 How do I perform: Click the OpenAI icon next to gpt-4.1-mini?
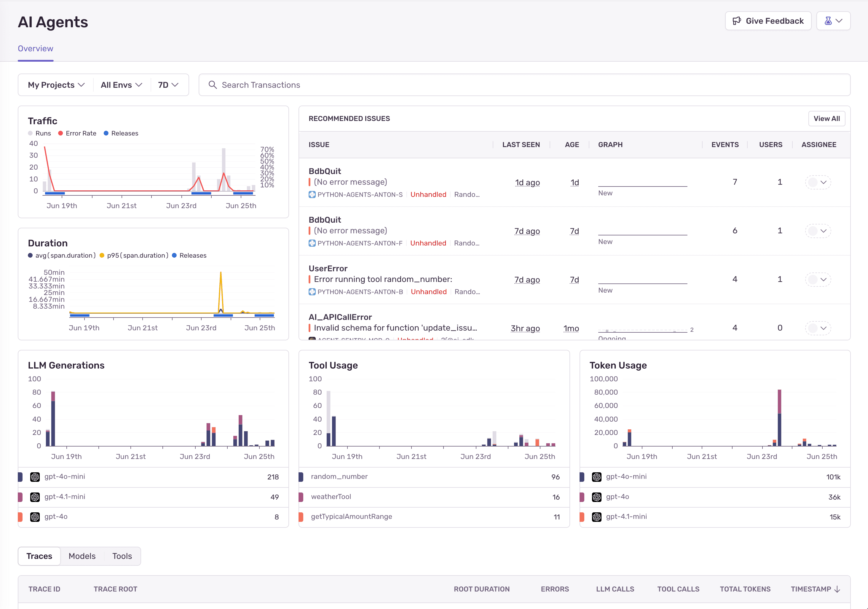click(35, 497)
